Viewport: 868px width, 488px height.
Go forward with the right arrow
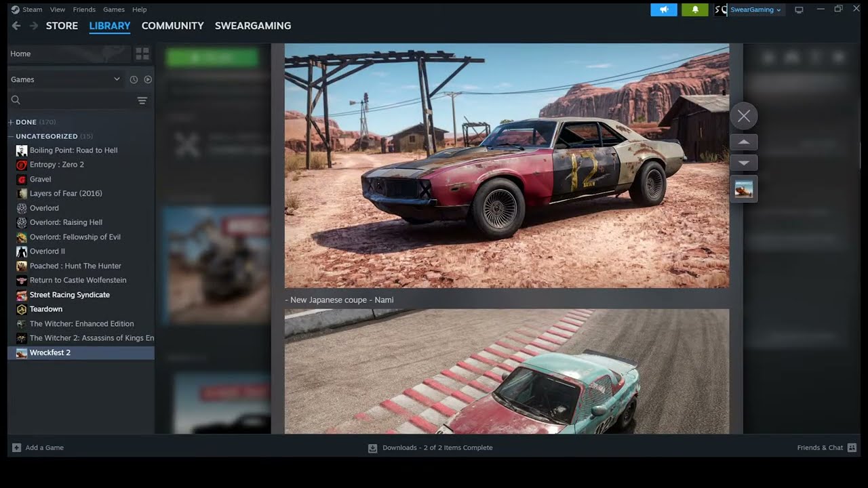click(x=34, y=26)
